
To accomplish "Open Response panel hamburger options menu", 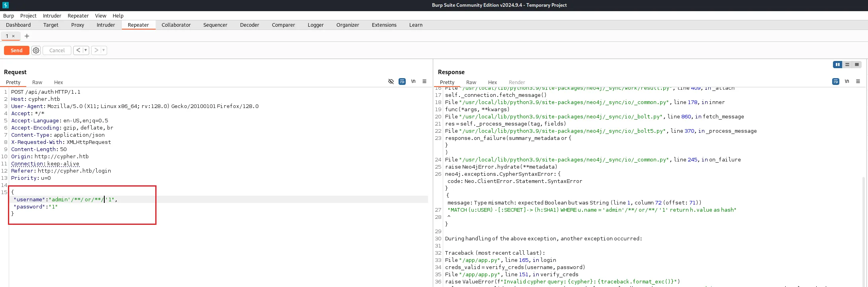I will (858, 81).
